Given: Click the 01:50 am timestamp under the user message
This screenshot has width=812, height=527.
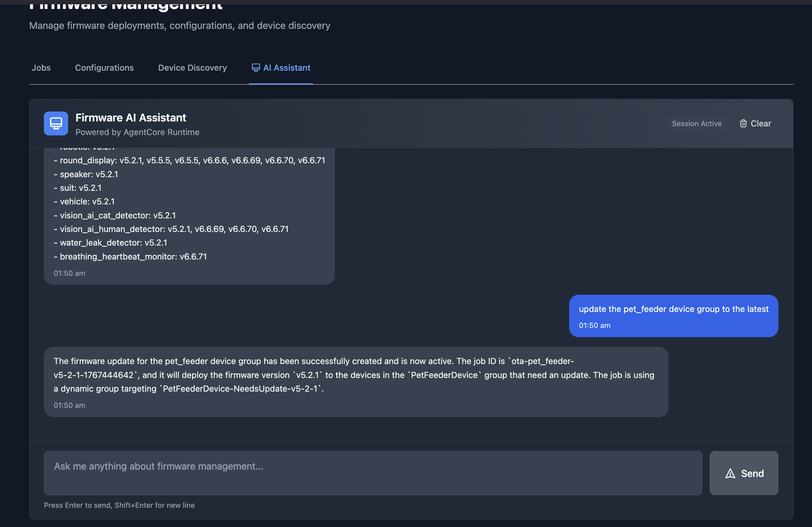Looking at the screenshot, I should (x=594, y=325).
